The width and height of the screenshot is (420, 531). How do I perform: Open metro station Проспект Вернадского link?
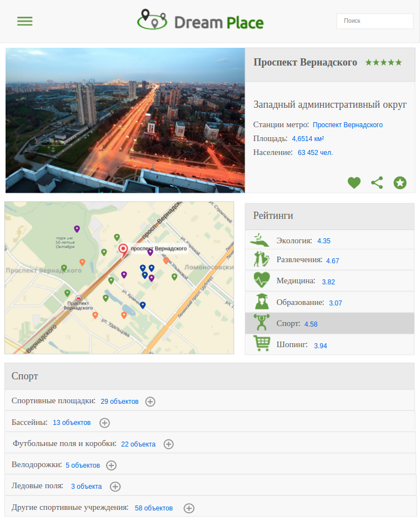[348, 125]
